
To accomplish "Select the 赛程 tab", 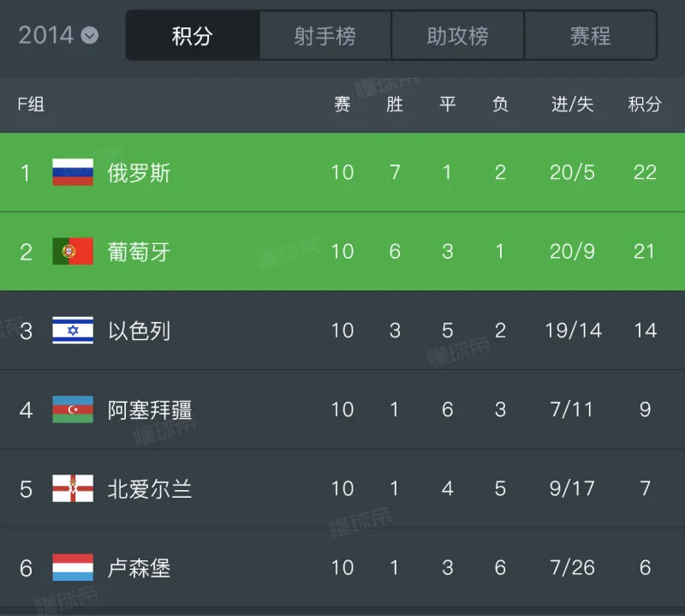I will coord(590,36).
